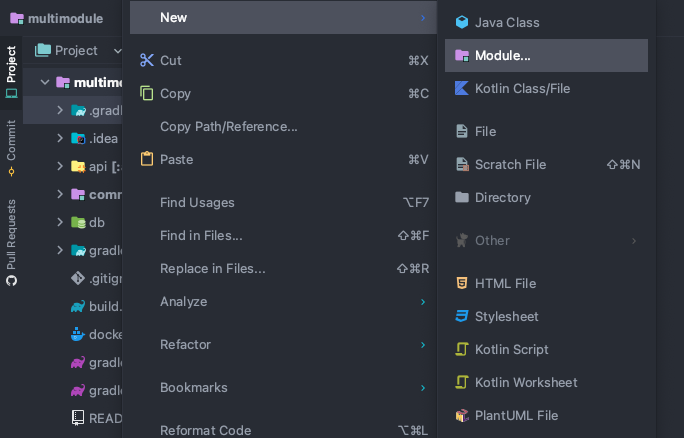Select the comm module folder icon in tree
The image size is (684, 438).
(78, 194)
